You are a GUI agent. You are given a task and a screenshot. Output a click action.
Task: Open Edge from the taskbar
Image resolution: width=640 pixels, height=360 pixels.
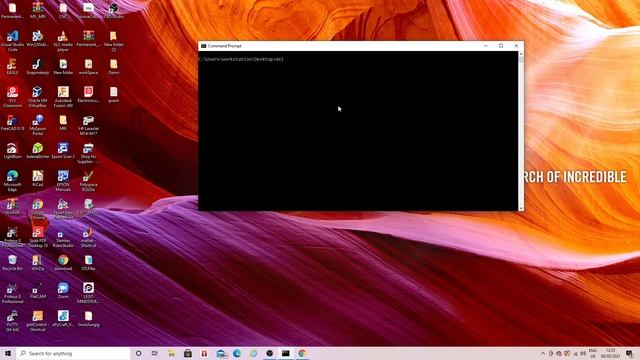coord(237,353)
